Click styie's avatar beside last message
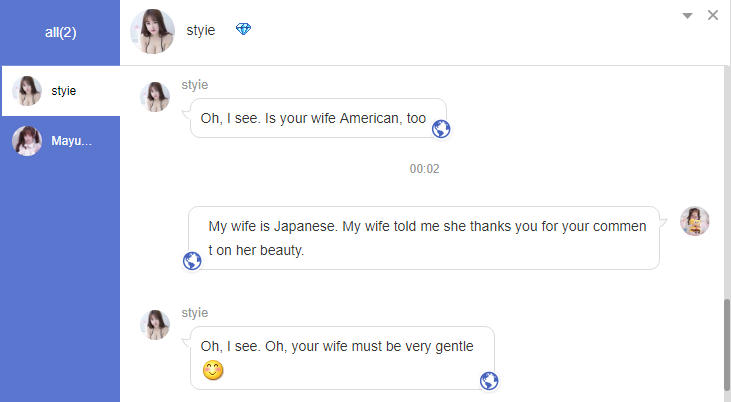The image size is (731, 402). (x=155, y=325)
